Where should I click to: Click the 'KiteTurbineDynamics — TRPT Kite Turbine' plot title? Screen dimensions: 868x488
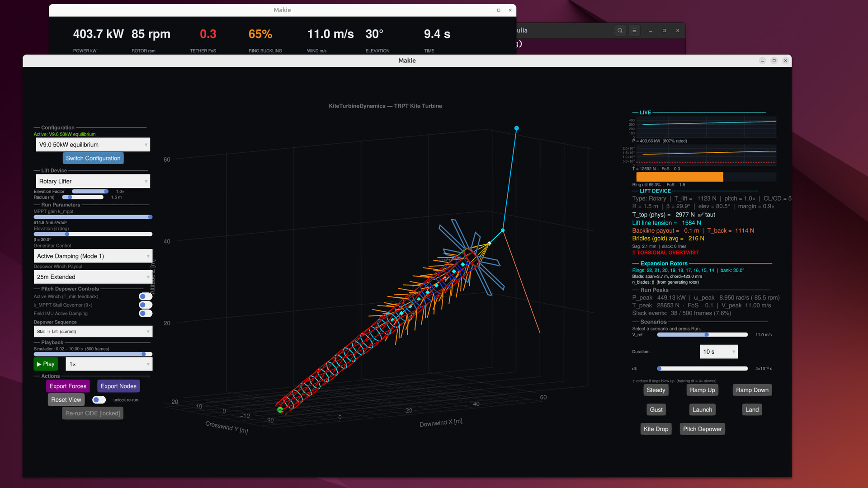click(385, 106)
